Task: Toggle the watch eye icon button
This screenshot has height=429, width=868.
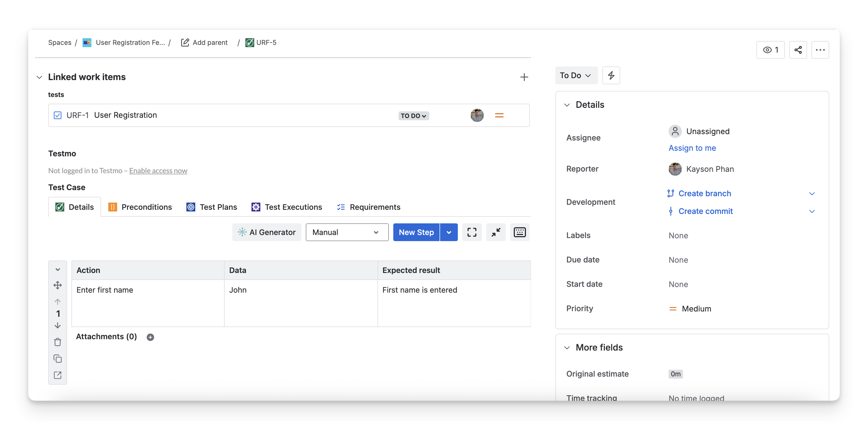Action: tap(770, 50)
